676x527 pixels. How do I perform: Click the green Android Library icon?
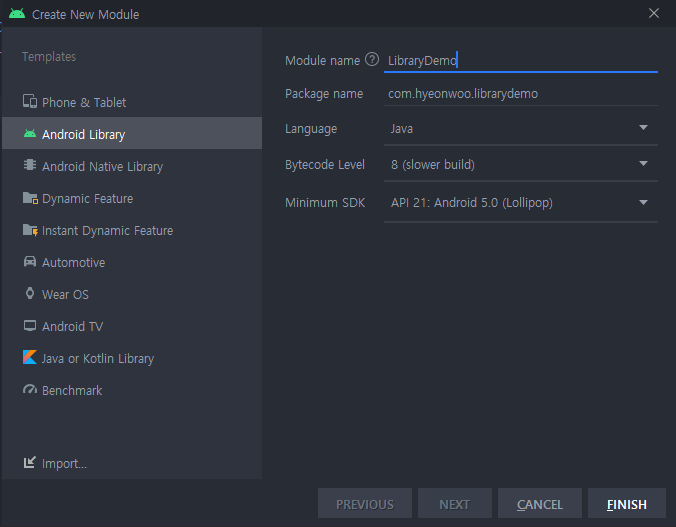[x=30, y=134]
